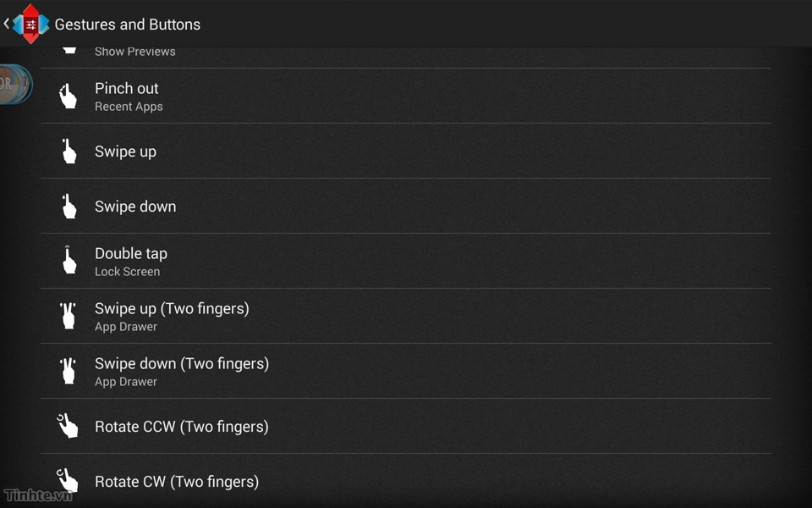Open Rotate CW (Two fingers) setting
This screenshot has height=508, width=812.
click(406, 481)
